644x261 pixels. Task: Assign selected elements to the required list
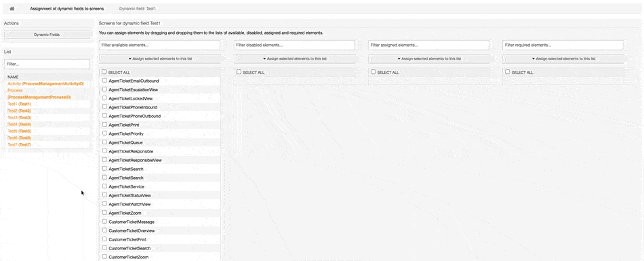tap(563, 59)
